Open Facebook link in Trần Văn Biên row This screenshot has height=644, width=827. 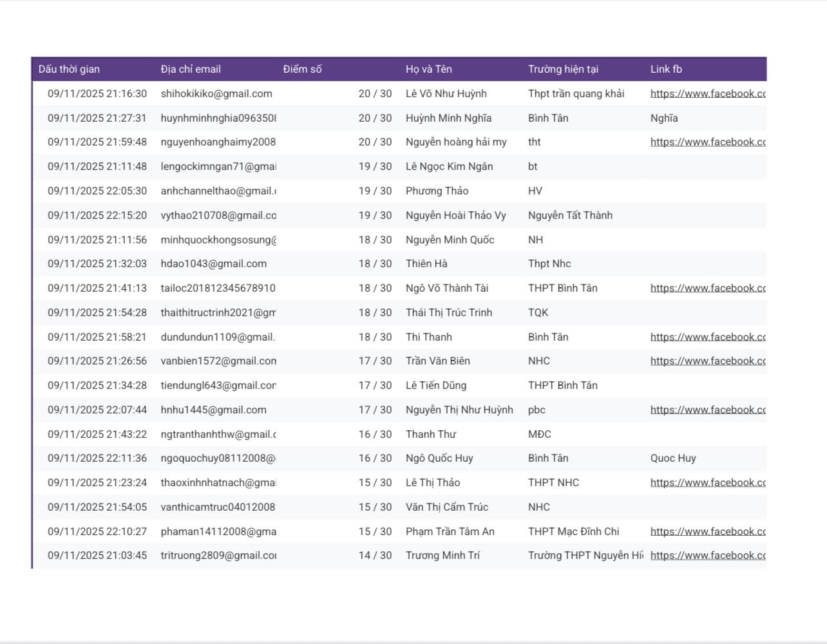[x=708, y=361]
